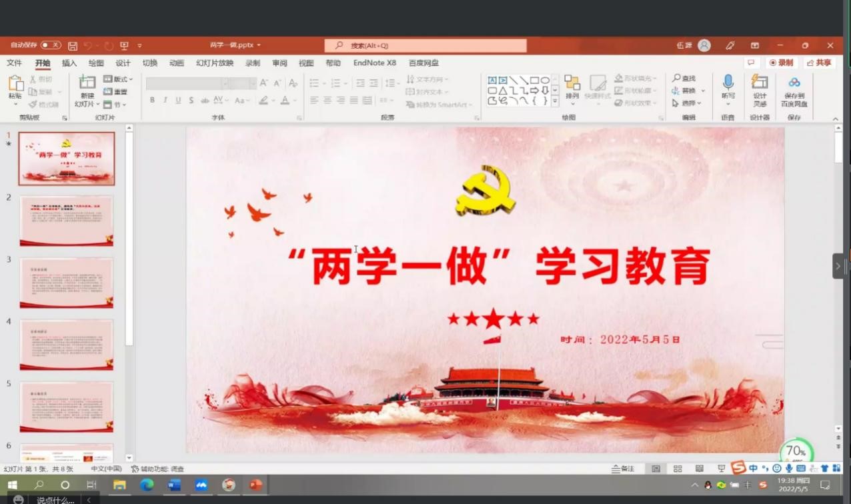This screenshot has width=851, height=504.
Task: Switch to the 幻灯片放映 (Slide Show) tab
Action: pyautogui.click(x=215, y=63)
